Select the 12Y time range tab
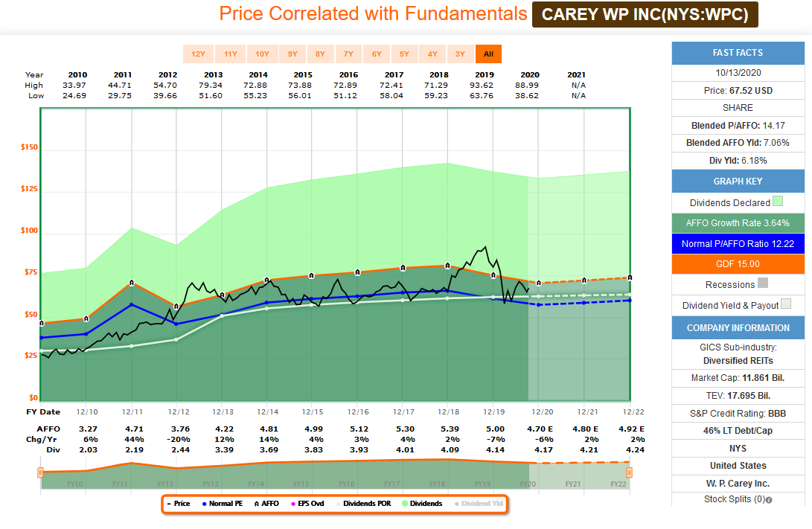812x529 pixels. pos(198,54)
